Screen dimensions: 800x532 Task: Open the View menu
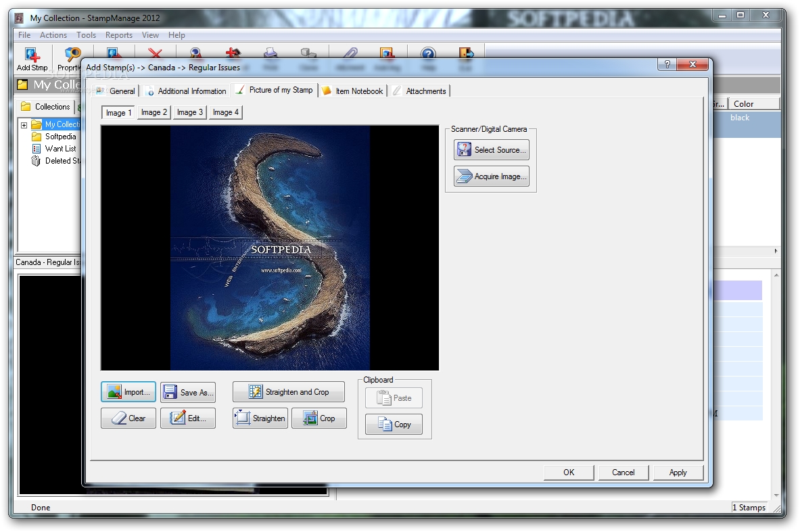150,34
